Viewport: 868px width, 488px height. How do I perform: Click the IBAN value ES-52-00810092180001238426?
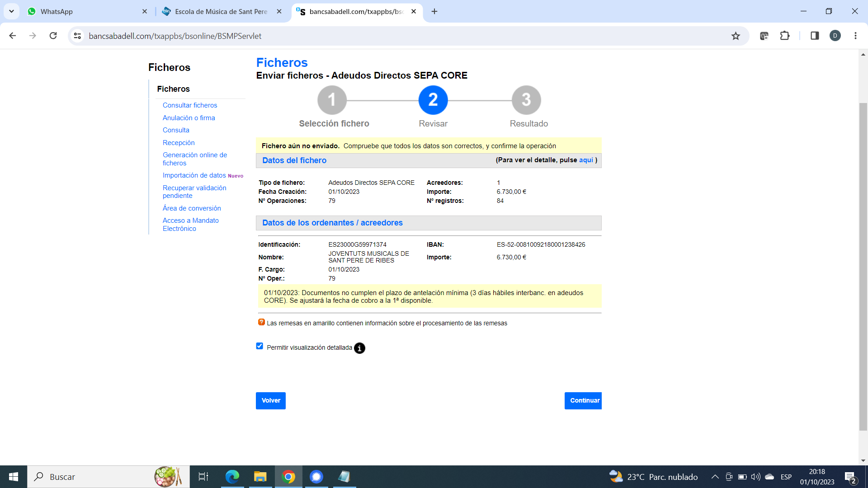point(541,244)
